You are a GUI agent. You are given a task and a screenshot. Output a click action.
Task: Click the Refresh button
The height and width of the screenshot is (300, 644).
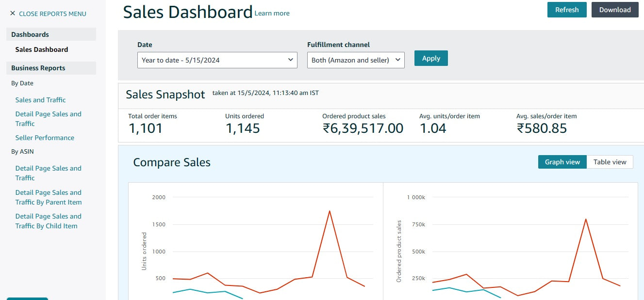[x=566, y=10]
